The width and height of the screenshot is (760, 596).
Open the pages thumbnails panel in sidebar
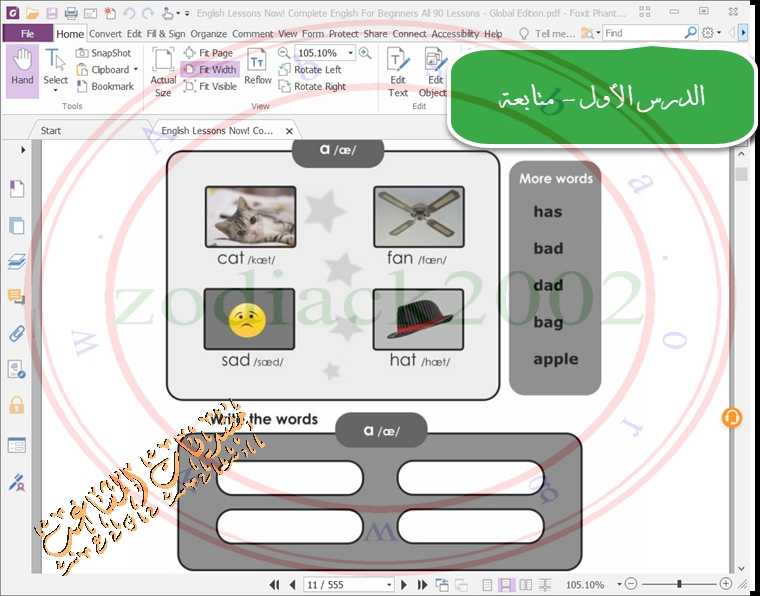tap(17, 225)
